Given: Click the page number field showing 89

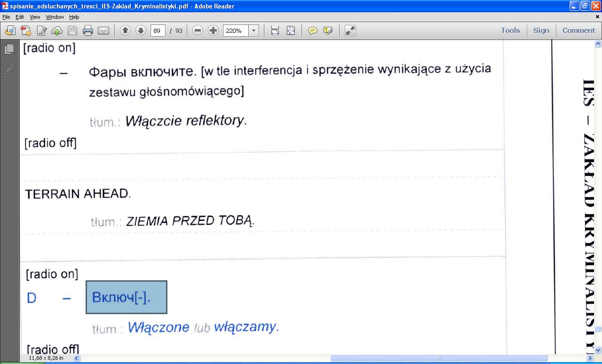Looking at the screenshot, I should 157,31.
